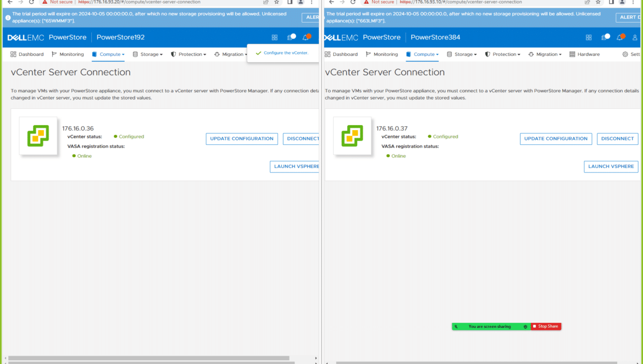The width and height of the screenshot is (643, 364).
Task: Open the alerts bell in PowerStore384 header
Action: (620, 37)
